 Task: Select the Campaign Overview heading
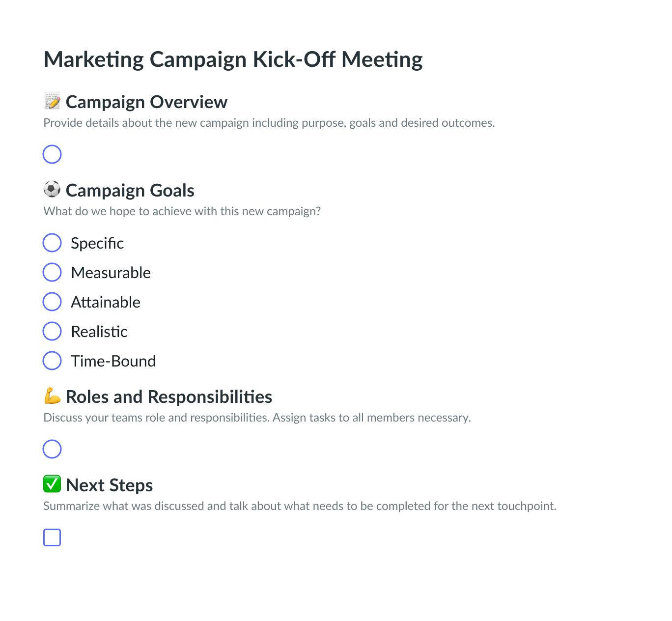[x=146, y=102]
